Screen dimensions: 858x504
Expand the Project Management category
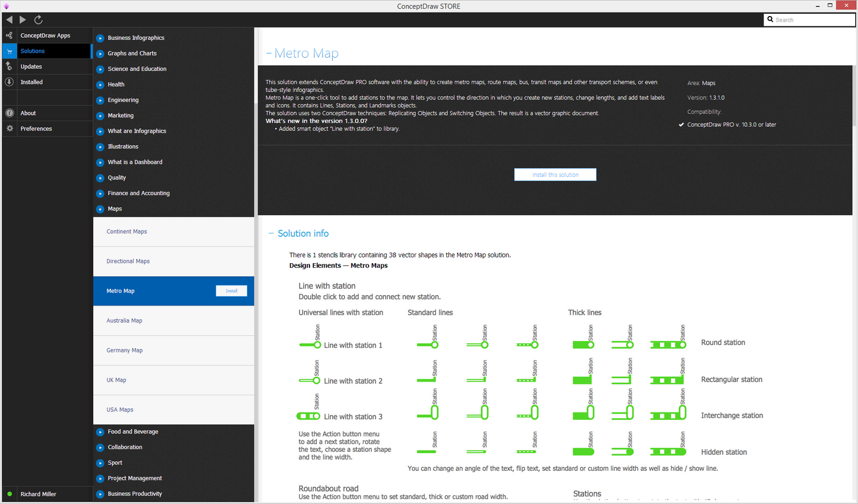(x=100, y=478)
